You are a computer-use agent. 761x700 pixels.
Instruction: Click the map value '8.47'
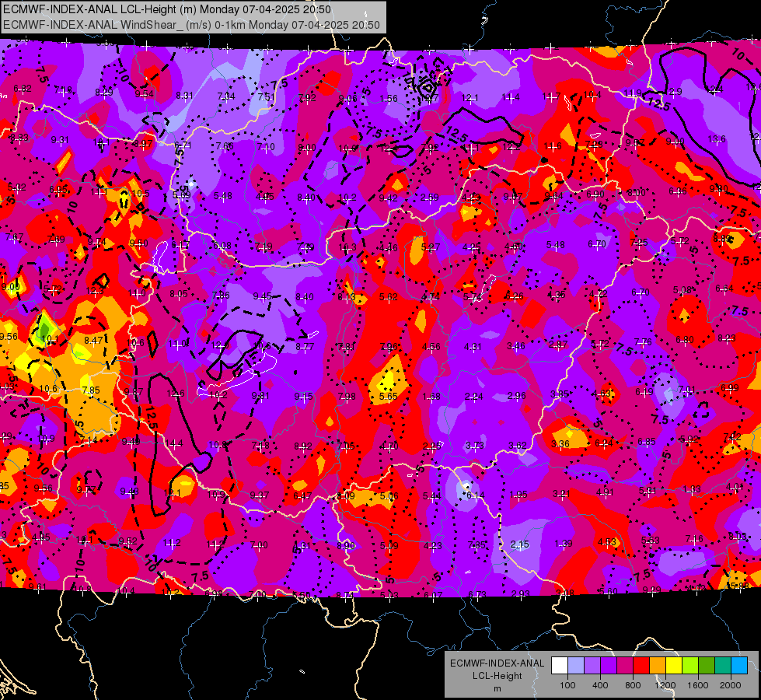(93, 341)
